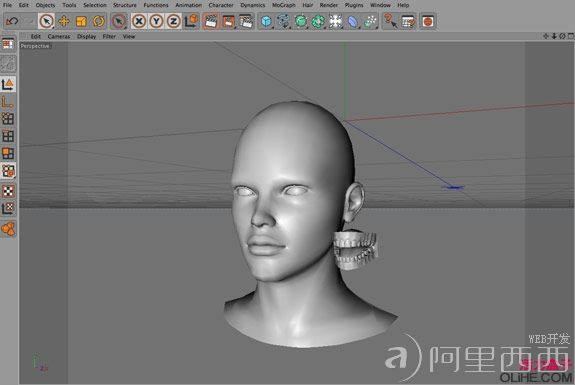The width and height of the screenshot is (575, 385).
Task: Expand the green HyperNURBS objects dropdown
Action: click(x=301, y=21)
